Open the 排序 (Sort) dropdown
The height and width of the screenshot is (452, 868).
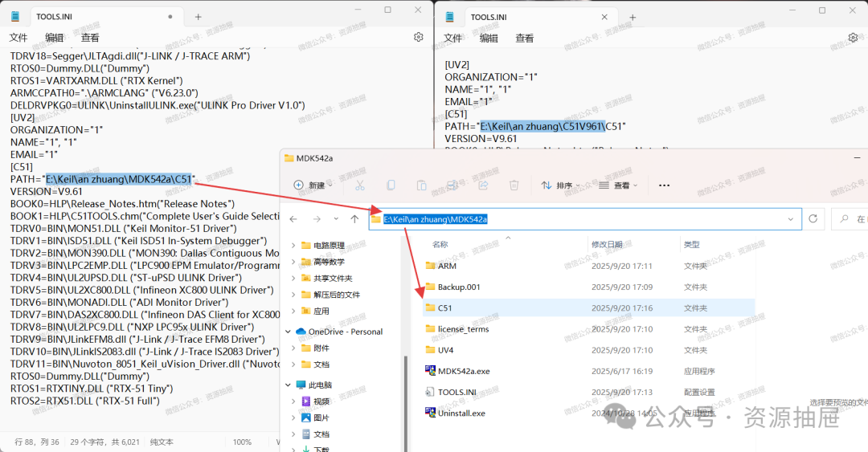click(560, 185)
